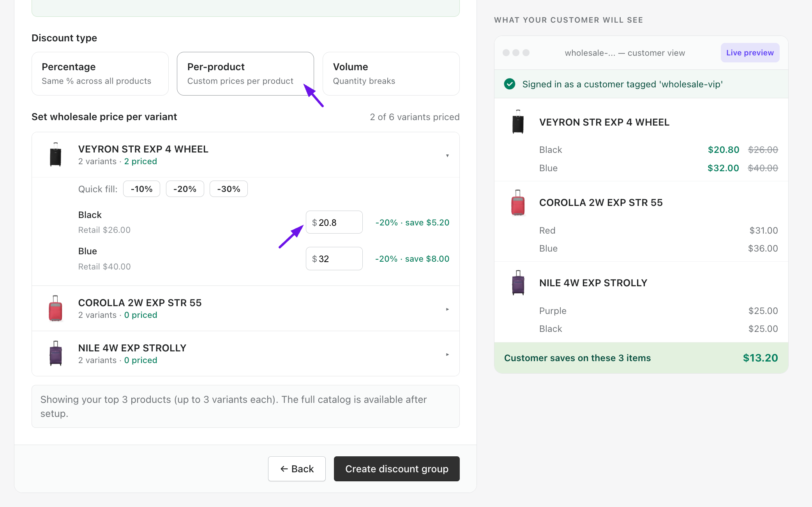Click the $20.80 discounted price in preview

724,150
